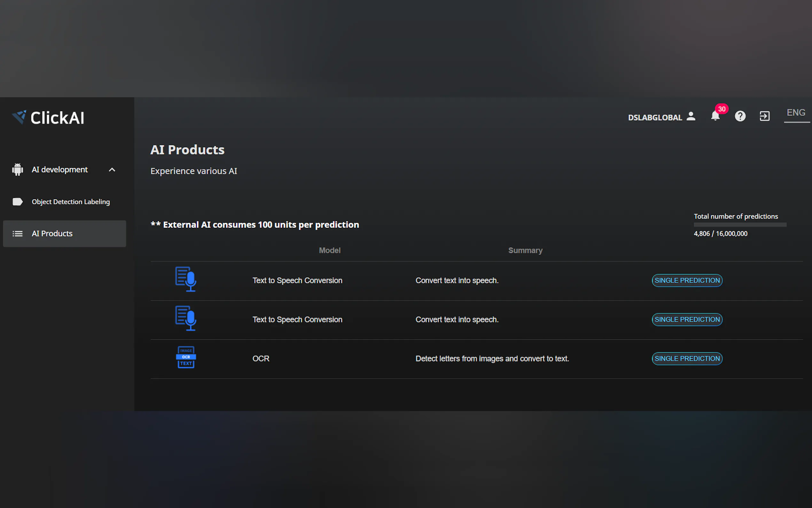
Task: Open the help question mark icon
Action: click(x=740, y=116)
